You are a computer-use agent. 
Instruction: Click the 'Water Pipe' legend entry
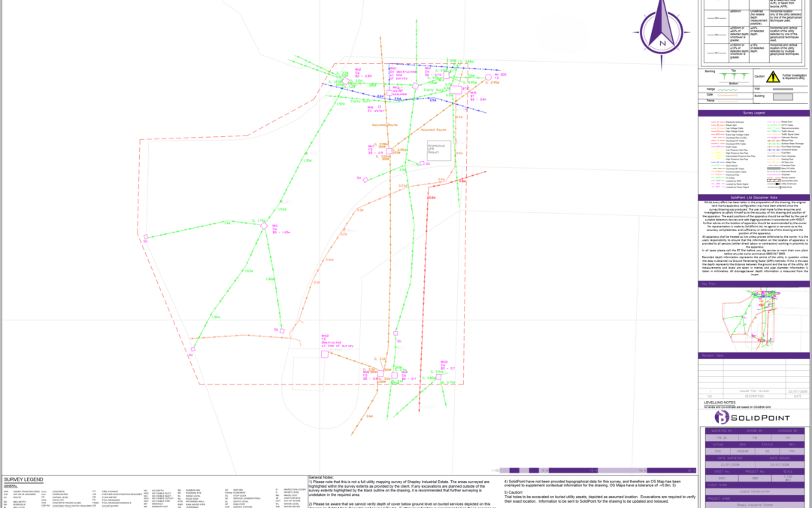(723, 163)
